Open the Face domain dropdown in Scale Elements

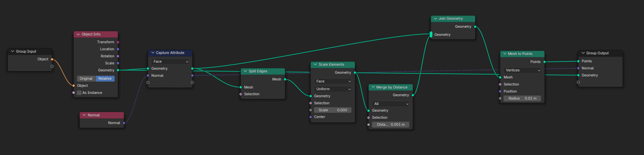333,81
